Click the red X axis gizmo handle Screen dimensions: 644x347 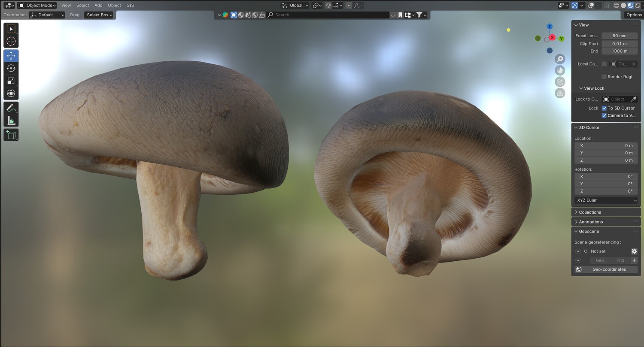553,37
